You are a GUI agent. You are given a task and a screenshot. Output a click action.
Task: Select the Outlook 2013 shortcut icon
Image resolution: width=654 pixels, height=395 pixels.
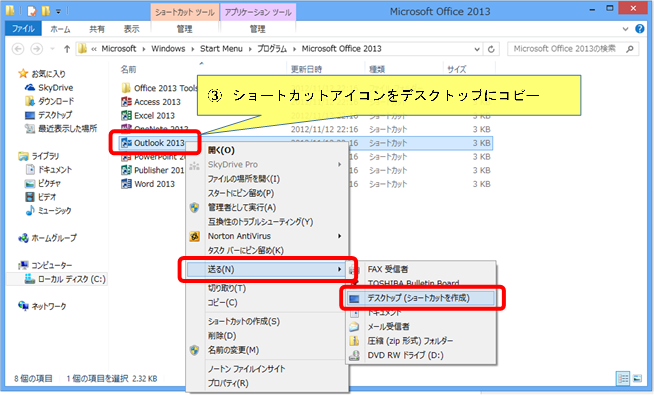click(126, 143)
